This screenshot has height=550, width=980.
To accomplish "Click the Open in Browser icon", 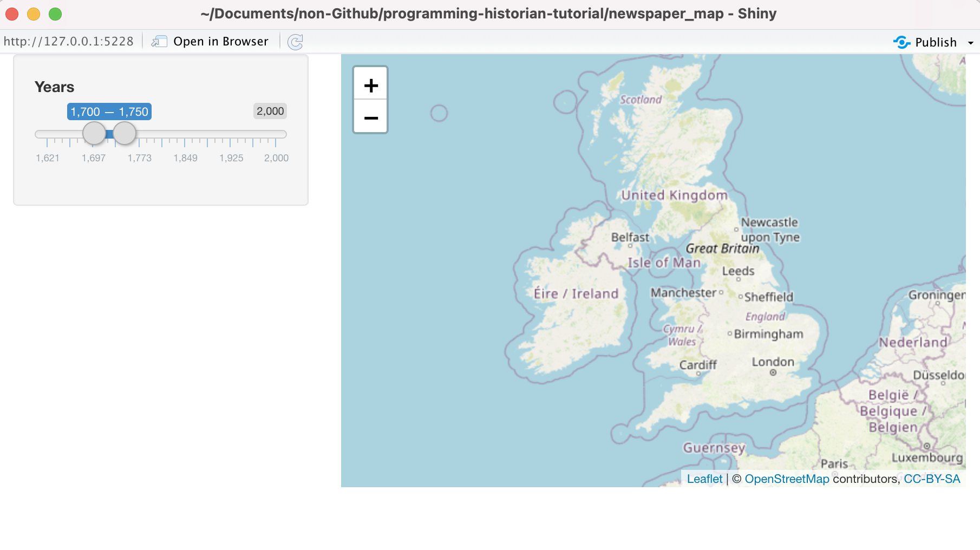I will (x=160, y=41).
